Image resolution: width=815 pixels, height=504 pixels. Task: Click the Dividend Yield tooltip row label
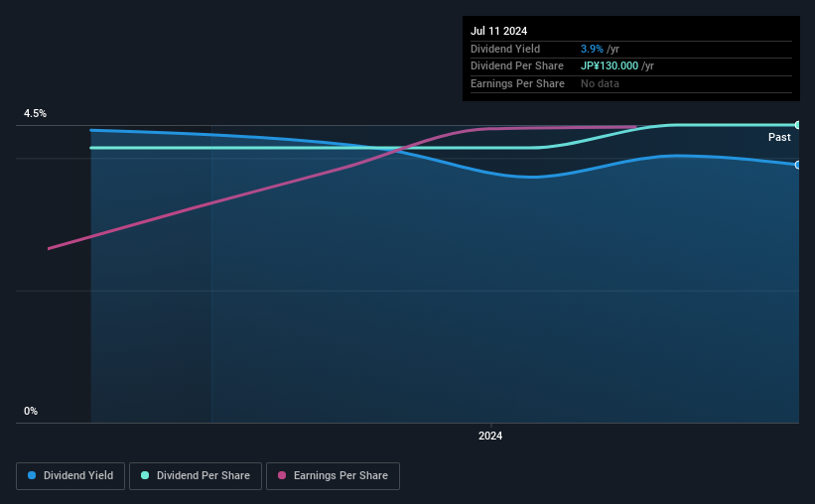[505, 49]
